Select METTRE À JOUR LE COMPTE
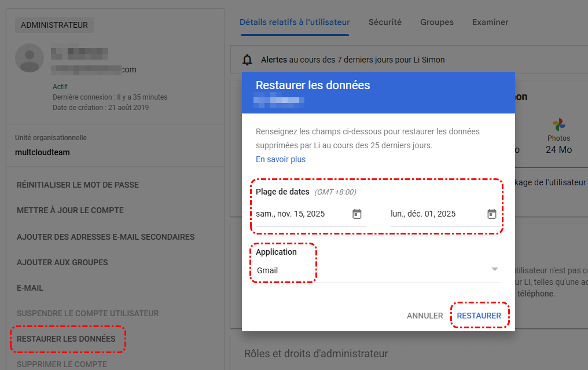The width and height of the screenshot is (588, 370). [70, 211]
